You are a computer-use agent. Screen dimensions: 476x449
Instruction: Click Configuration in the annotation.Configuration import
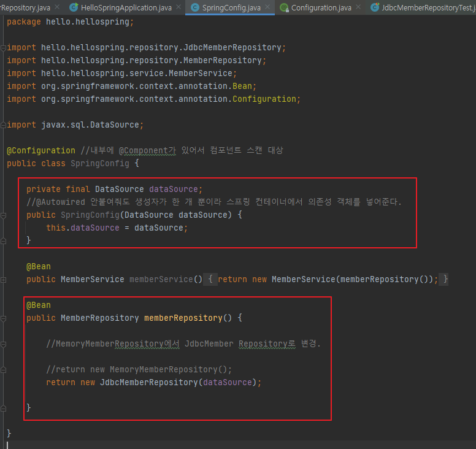[x=264, y=99]
